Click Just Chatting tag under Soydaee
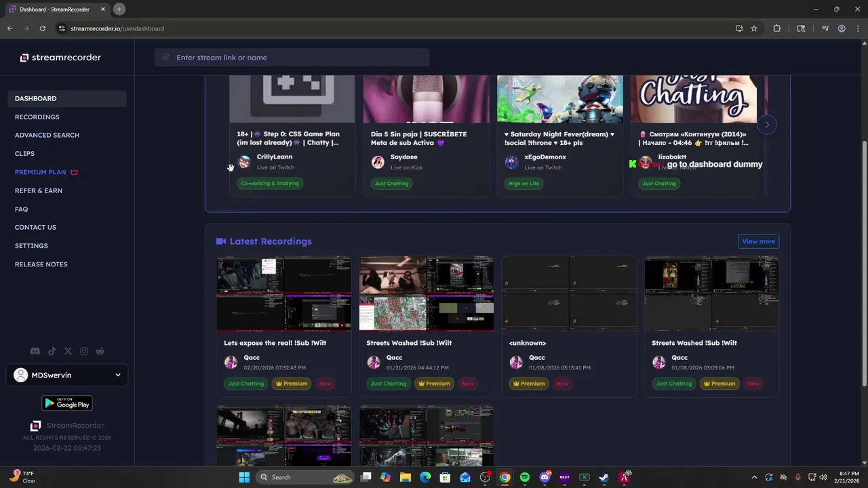Viewport: 868px width, 488px height. pos(392,183)
